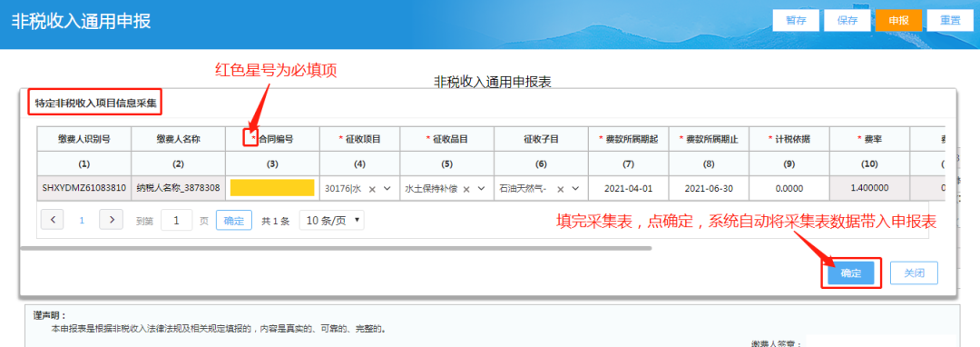The height and width of the screenshot is (347, 980).
Task: Click the horizontal scrollbar under the table
Action: click(336, 248)
